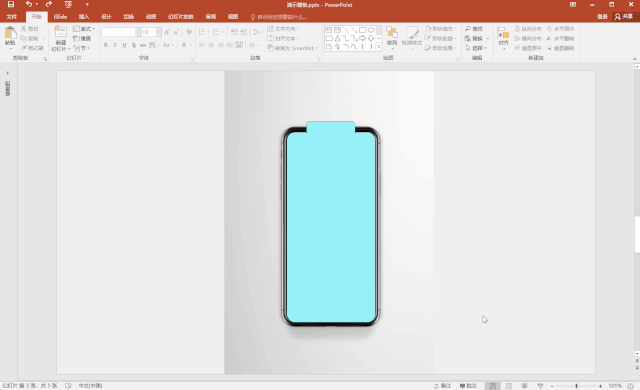This screenshot has height=390, width=640.
Task: Toggle Strikethrough abc button
Action: pos(143,45)
